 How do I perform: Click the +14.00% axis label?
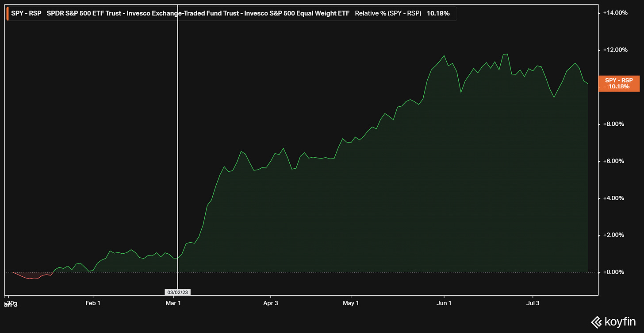[x=615, y=13]
